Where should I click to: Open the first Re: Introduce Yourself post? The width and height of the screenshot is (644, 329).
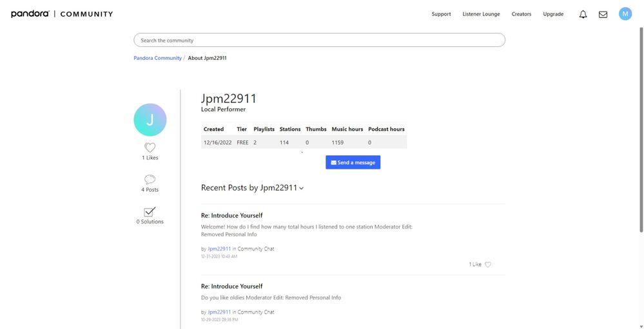pos(231,216)
